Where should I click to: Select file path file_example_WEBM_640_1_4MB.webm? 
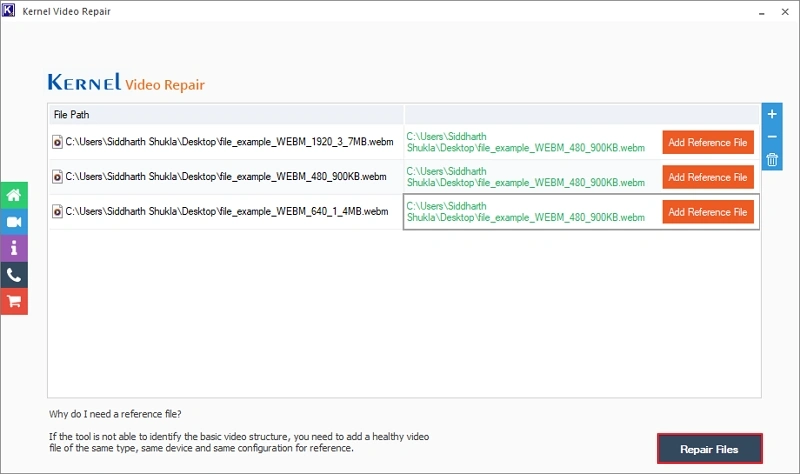click(x=227, y=211)
